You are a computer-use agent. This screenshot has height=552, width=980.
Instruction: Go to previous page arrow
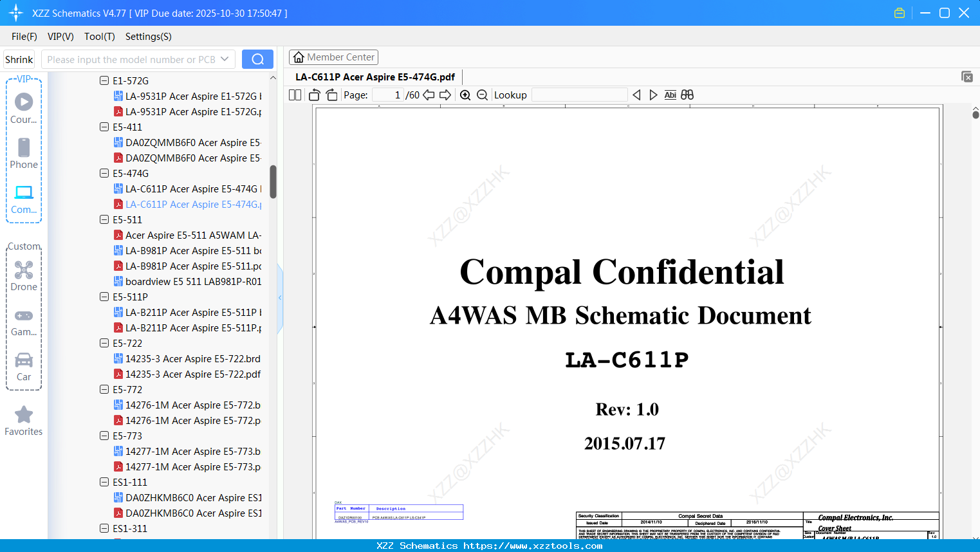tap(429, 95)
